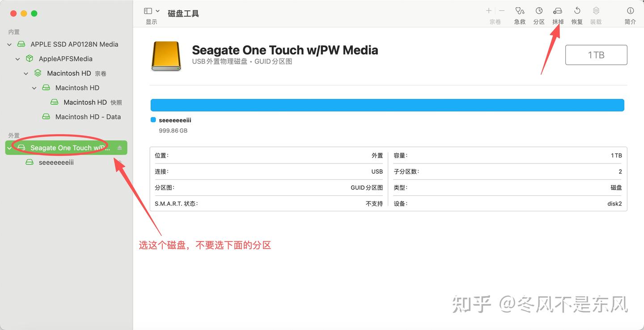644x330 pixels.
Task: Click the 装载 mount toolbar icon
Action: [x=596, y=11]
